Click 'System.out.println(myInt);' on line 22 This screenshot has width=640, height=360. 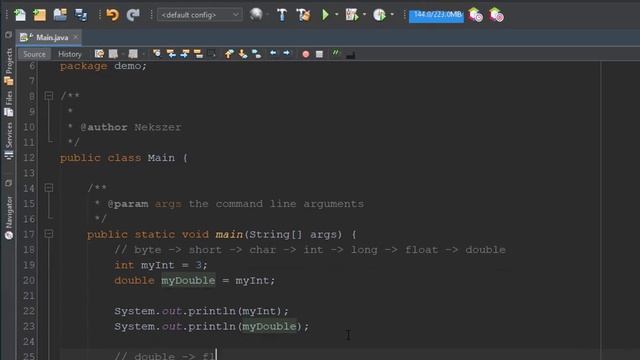202,311
